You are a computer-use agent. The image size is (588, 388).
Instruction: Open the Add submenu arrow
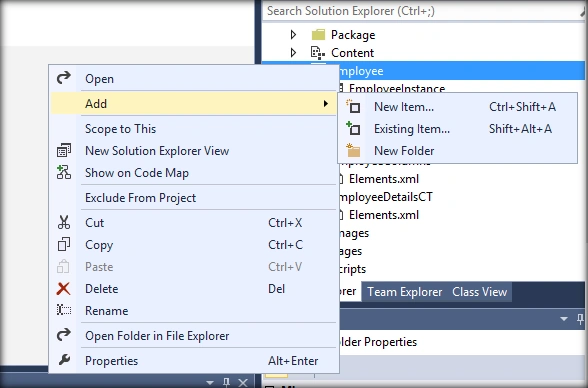click(x=326, y=103)
